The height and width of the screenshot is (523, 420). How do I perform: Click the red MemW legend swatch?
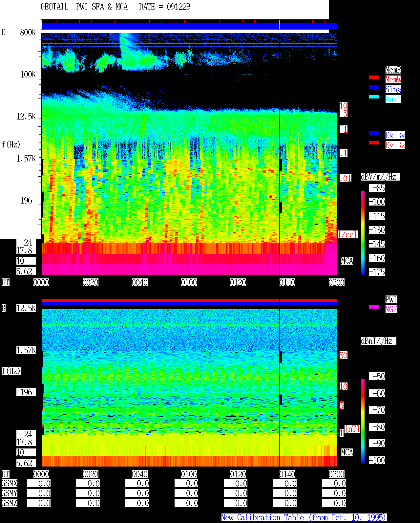(x=374, y=77)
